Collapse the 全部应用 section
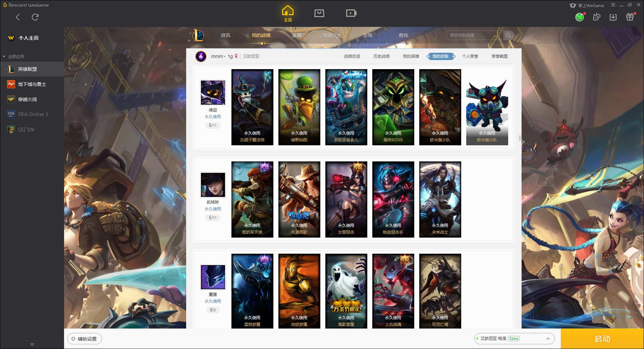This screenshot has height=349, width=644. click(x=13, y=56)
